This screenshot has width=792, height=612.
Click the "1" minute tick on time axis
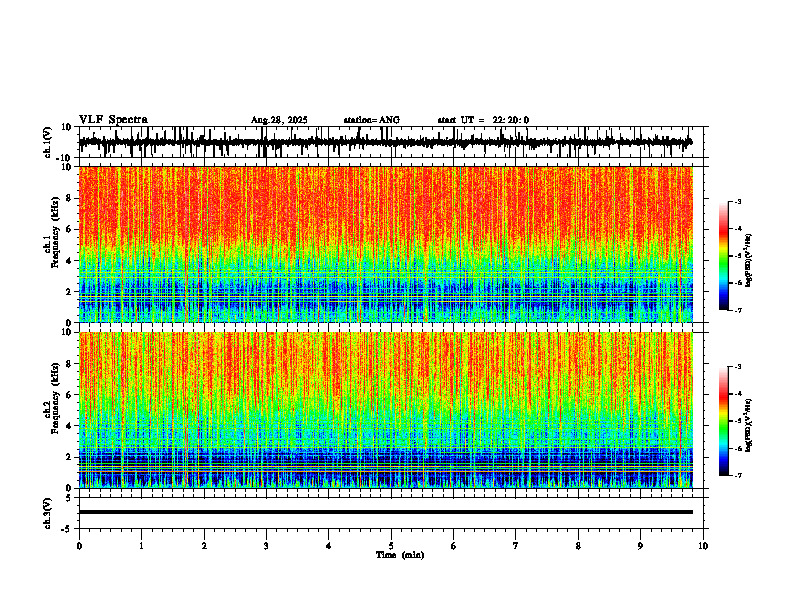[141, 546]
